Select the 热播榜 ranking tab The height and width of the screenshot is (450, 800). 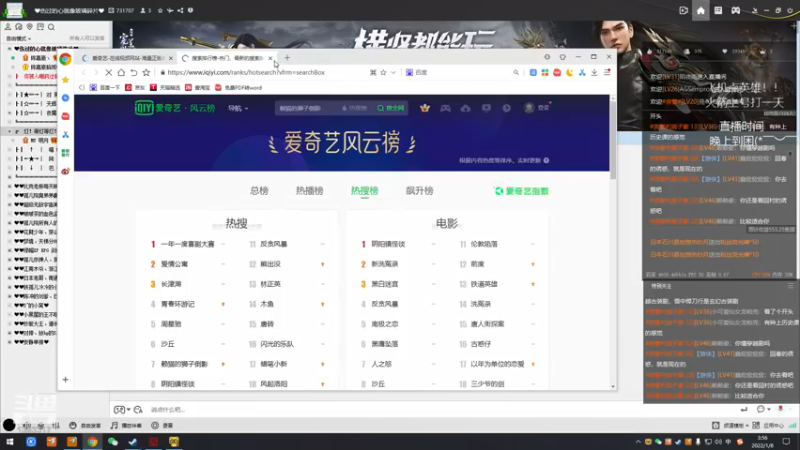(310, 191)
